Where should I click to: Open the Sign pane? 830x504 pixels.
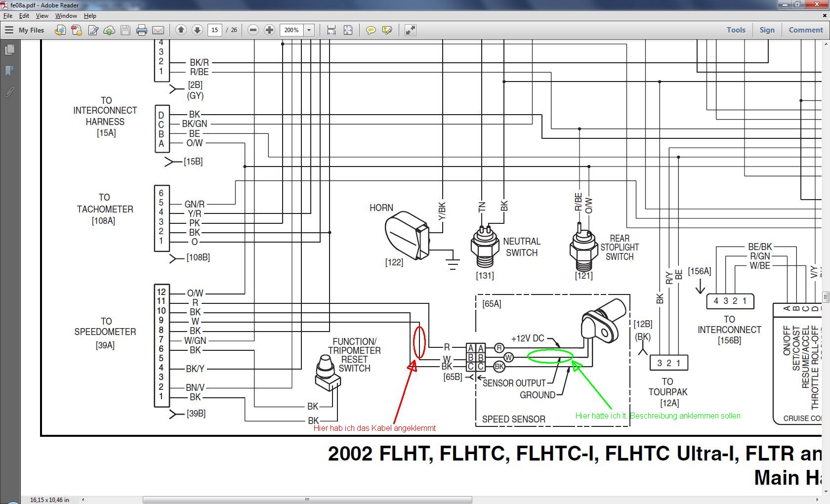(x=767, y=30)
